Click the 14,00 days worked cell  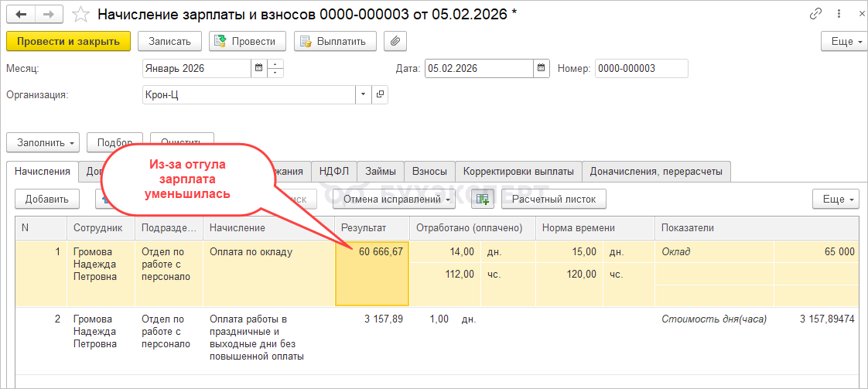click(x=445, y=252)
